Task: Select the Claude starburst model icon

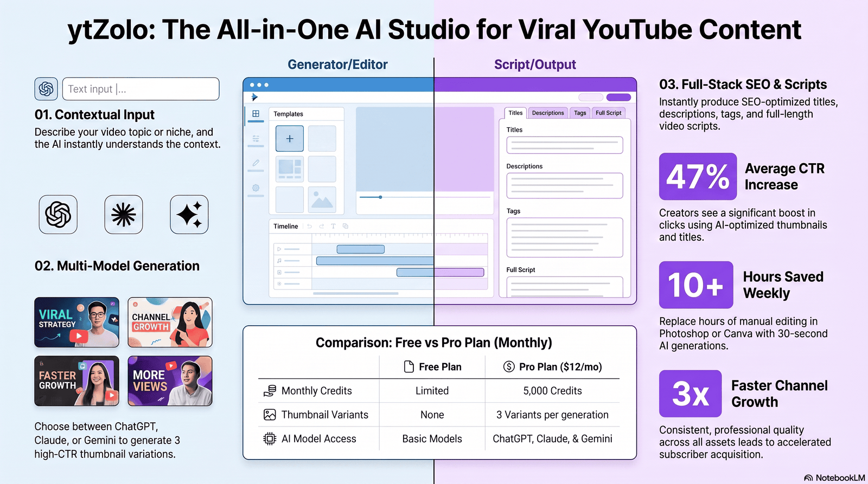Action: pos(124,215)
